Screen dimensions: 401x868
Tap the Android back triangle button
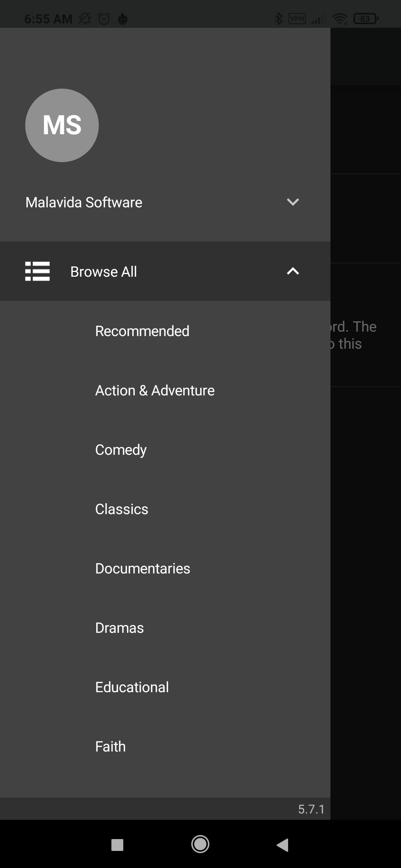[x=283, y=845]
